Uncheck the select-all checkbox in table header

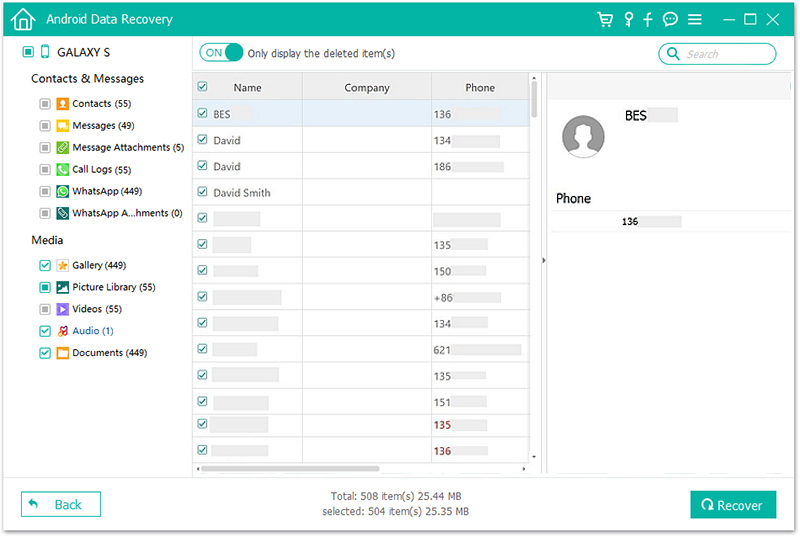point(203,87)
